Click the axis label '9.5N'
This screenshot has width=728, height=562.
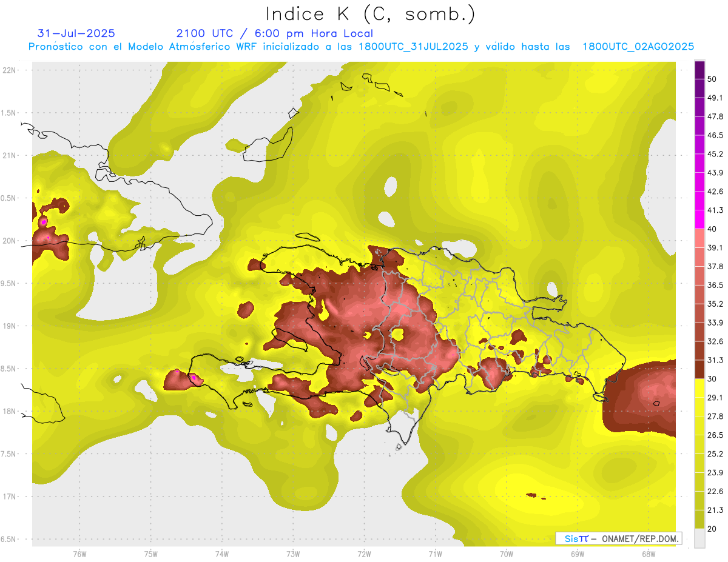point(8,283)
